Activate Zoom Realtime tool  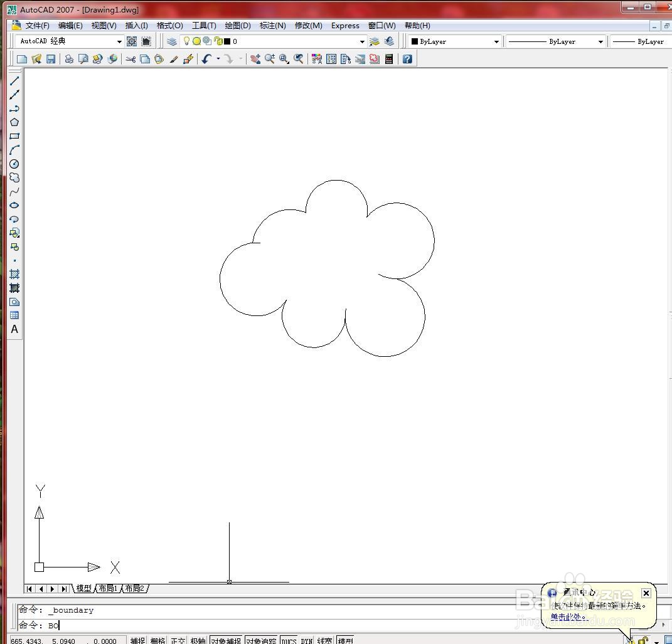[270, 59]
